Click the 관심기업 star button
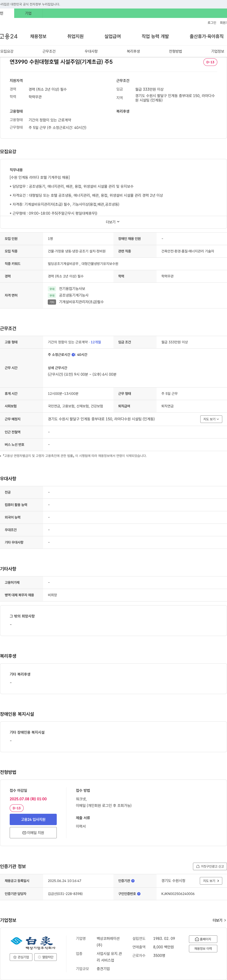 tap(21, 957)
